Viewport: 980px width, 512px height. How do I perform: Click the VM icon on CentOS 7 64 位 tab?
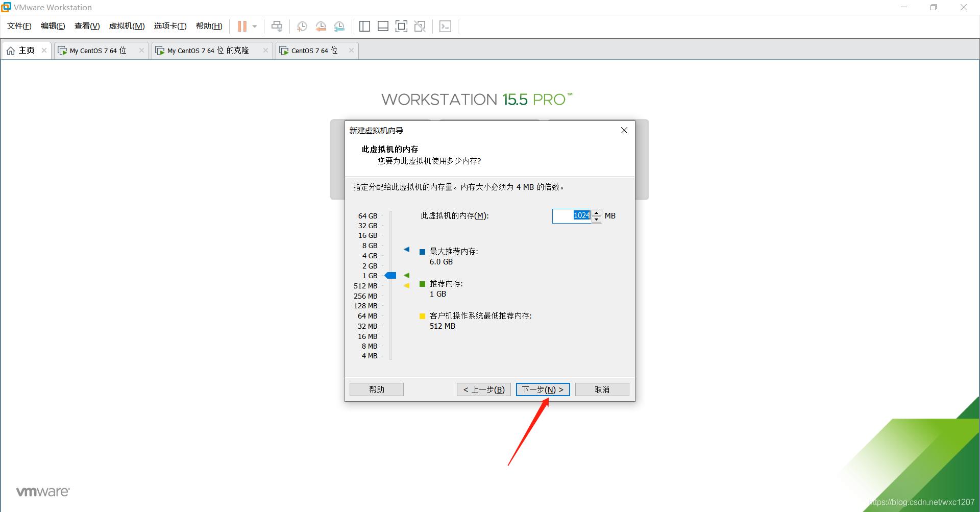pyautogui.click(x=284, y=51)
